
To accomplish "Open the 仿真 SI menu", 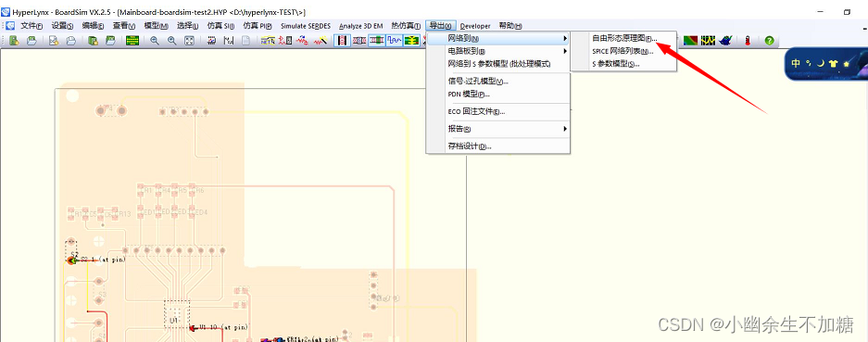I will 220,26.
